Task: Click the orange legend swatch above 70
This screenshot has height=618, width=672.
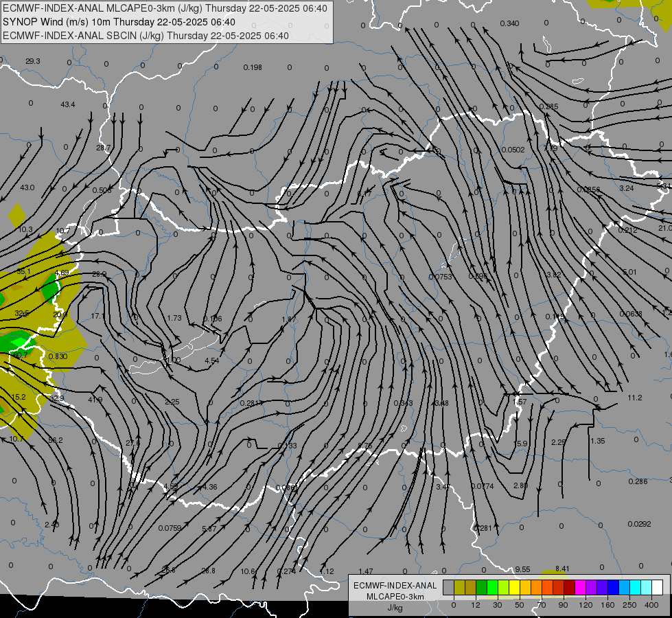Action: [x=537, y=588]
